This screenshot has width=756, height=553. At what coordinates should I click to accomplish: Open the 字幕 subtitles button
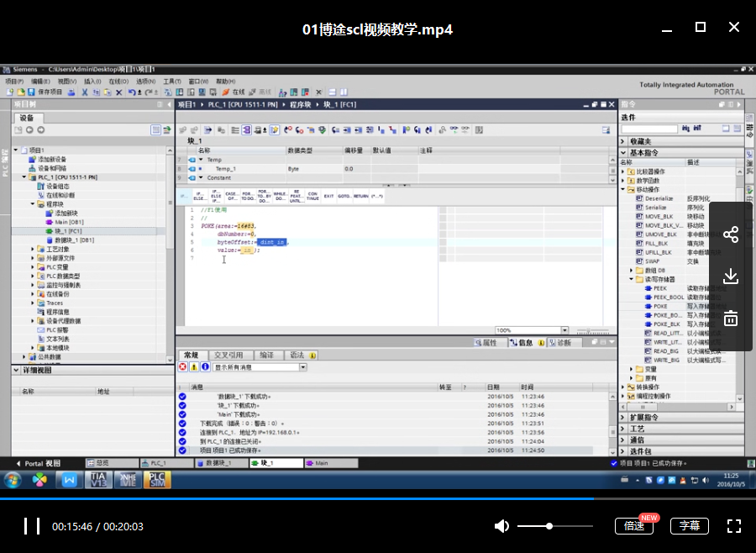pyautogui.click(x=689, y=525)
